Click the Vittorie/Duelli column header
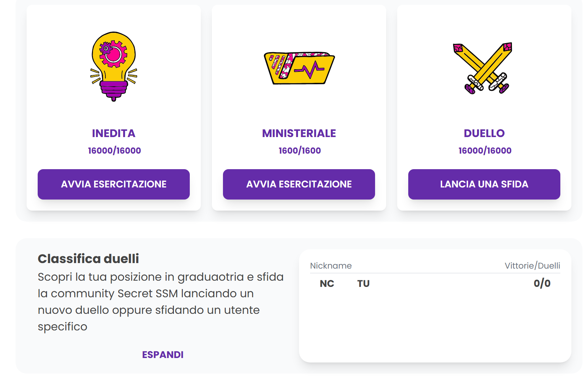The image size is (588, 377). tap(532, 265)
